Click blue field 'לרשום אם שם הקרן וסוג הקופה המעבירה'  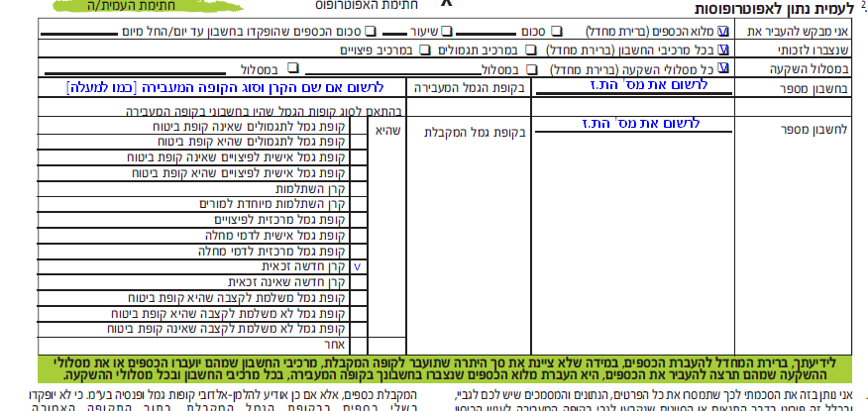(x=224, y=88)
